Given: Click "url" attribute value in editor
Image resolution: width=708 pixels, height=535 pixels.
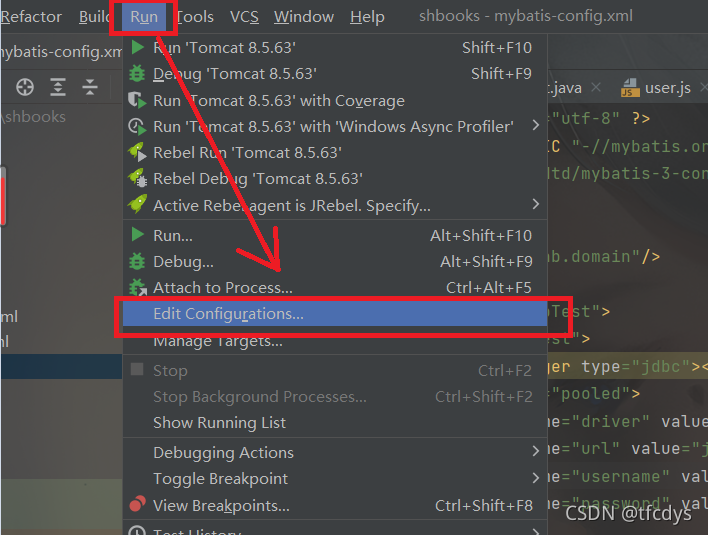Looking at the screenshot, I should click(596, 449).
